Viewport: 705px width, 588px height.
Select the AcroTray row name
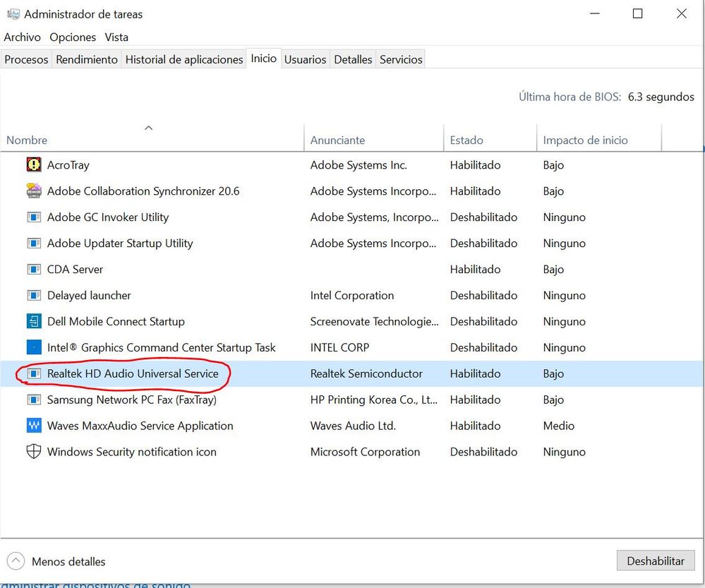tap(68, 165)
